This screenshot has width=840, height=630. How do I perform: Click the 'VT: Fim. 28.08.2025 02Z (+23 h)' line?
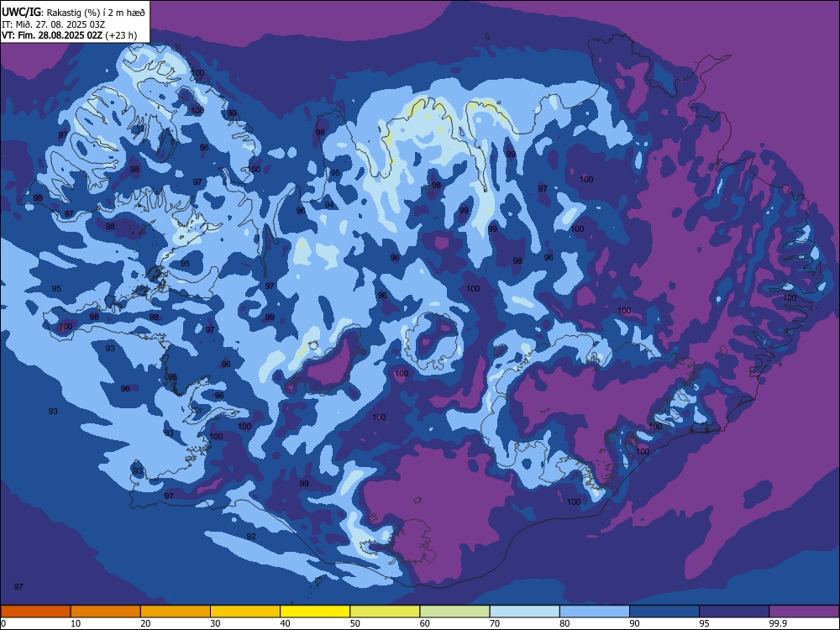69,35
